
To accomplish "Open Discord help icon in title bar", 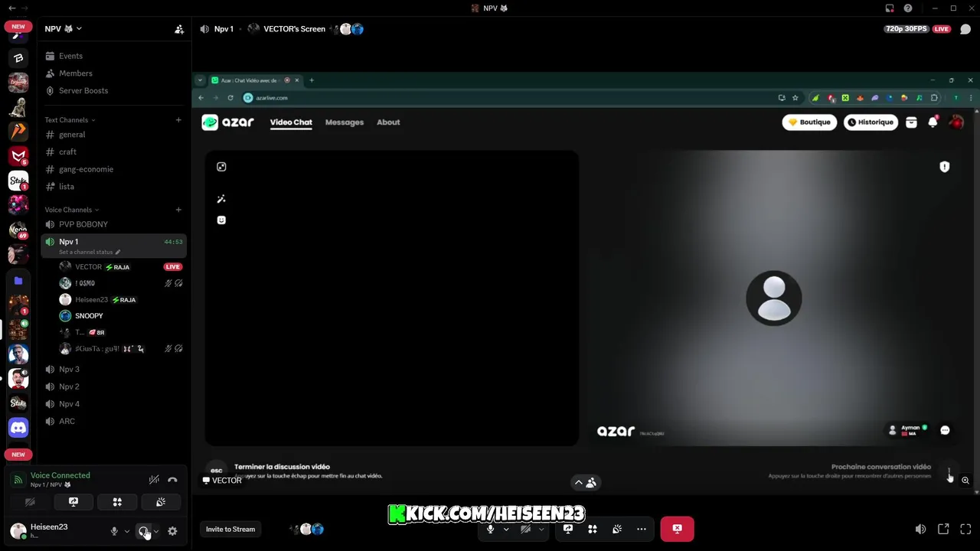I will (908, 8).
